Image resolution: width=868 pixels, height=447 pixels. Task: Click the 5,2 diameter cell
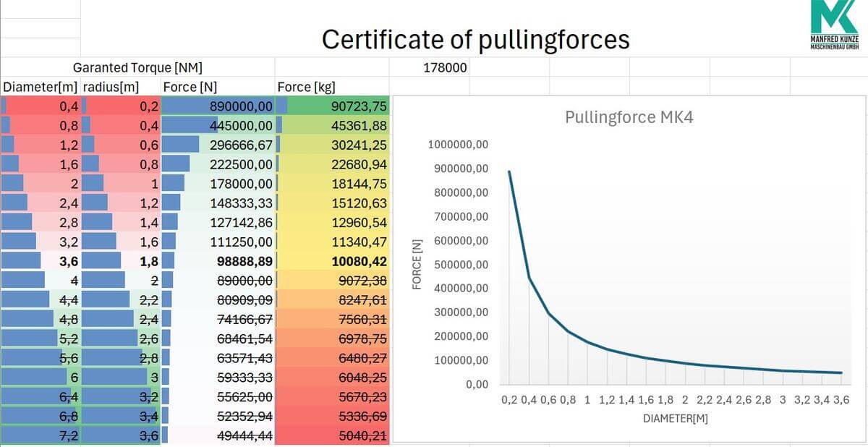coord(41,338)
